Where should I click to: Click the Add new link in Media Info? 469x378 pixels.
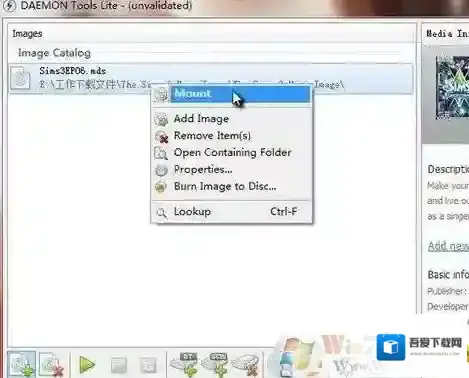pos(448,246)
